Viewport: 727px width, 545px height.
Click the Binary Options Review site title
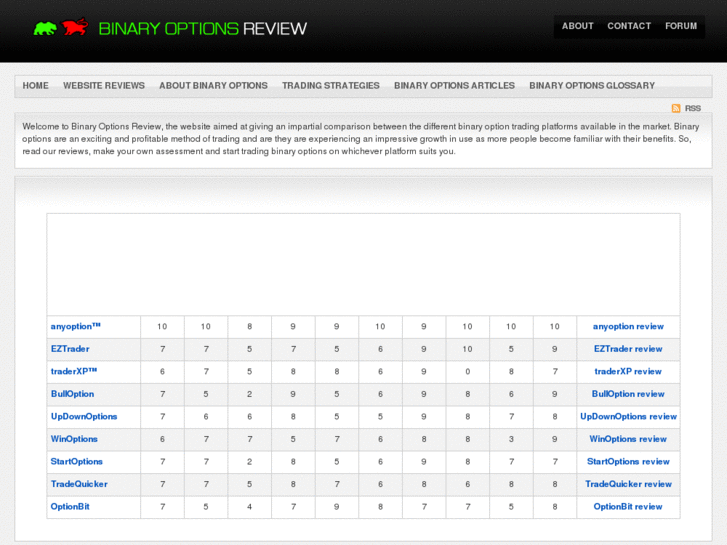point(203,29)
